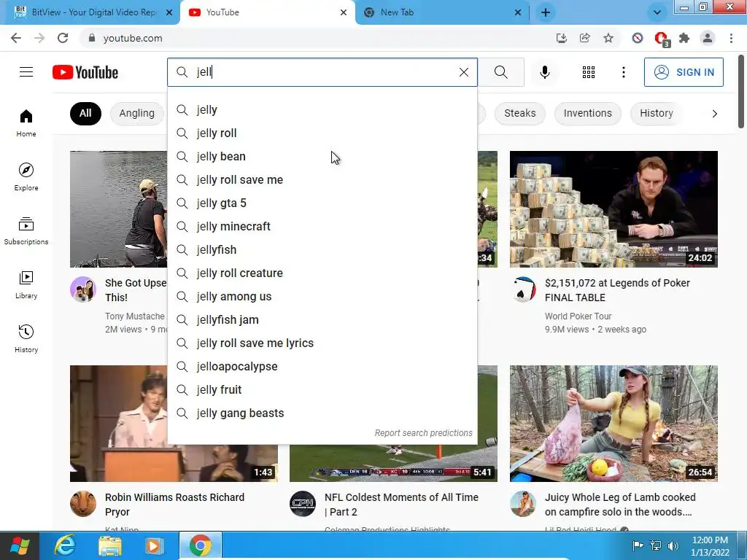Open Windows Media Player from the taskbar

point(153,545)
